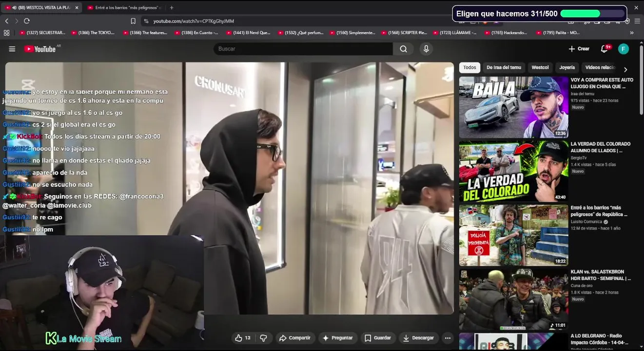
Task: Click the main video player area
Action: (x=229, y=188)
